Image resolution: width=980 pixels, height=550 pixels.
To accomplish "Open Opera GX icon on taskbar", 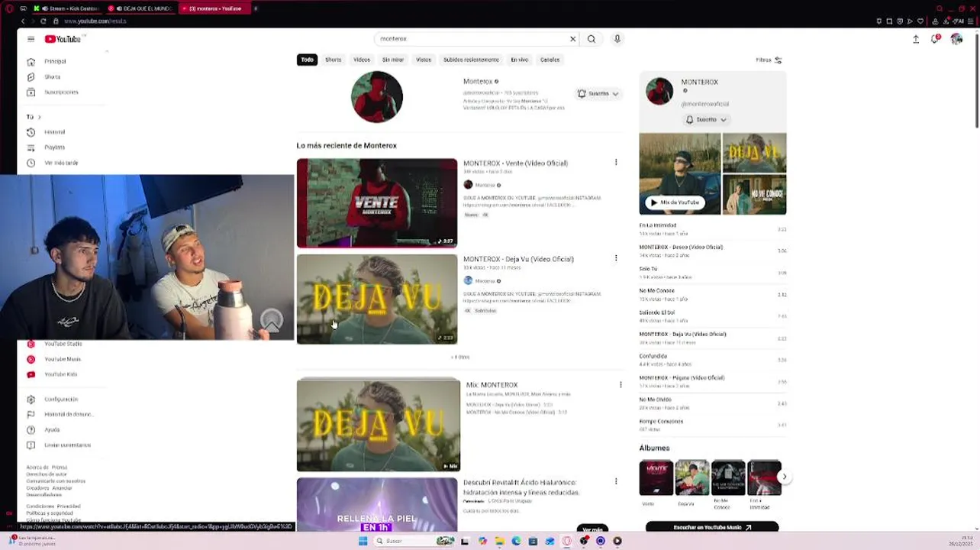I will tap(567, 541).
